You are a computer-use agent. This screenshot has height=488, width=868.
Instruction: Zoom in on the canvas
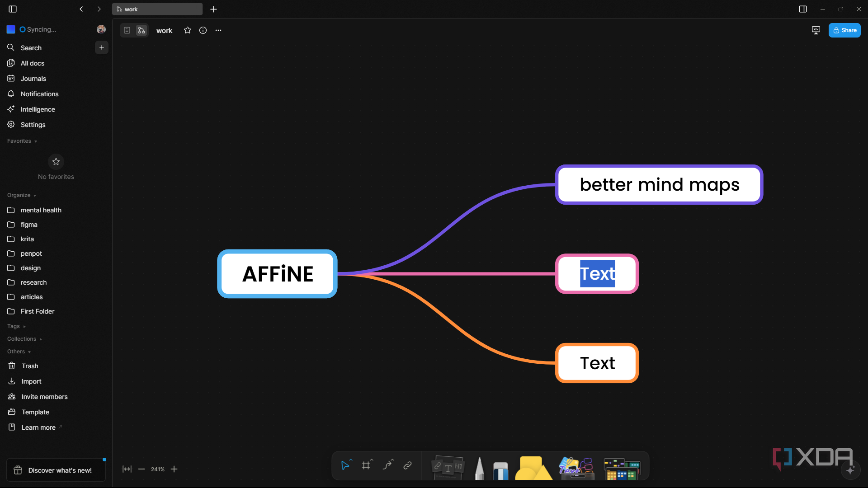point(174,469)
